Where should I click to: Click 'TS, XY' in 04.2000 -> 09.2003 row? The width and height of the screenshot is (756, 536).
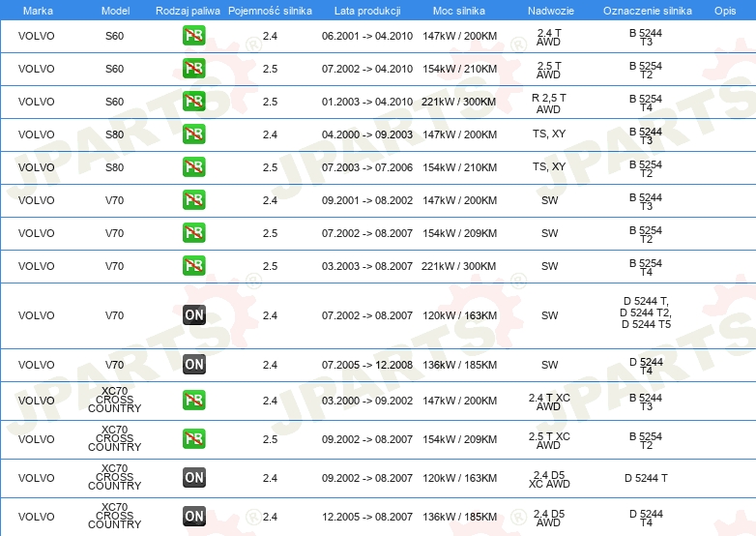tap(549, 134)
